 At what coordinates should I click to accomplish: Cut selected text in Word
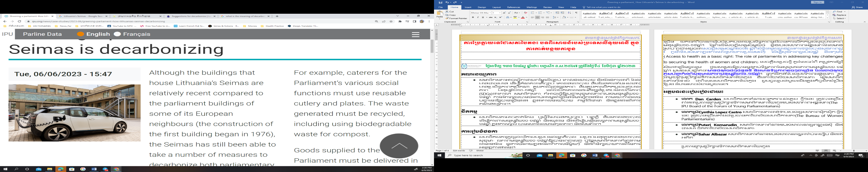pyautogui.click(x=450, y=12)
